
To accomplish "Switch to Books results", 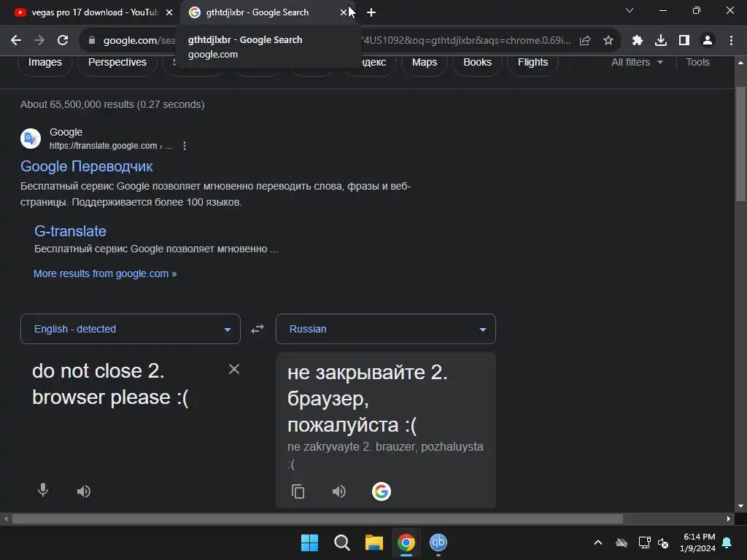I will (477, 63).
